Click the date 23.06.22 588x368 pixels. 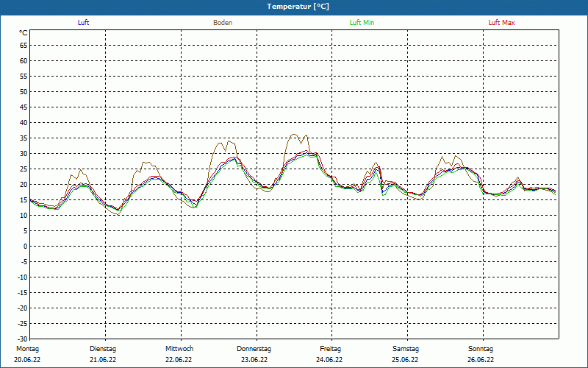[x=254, y=360]
